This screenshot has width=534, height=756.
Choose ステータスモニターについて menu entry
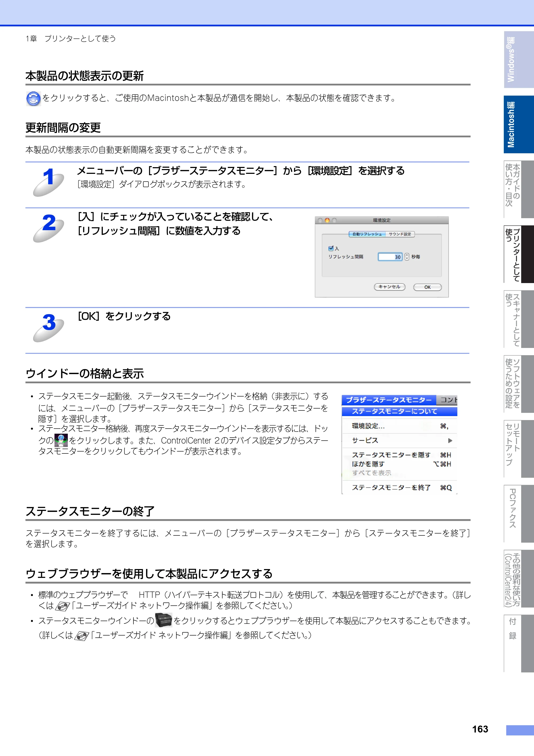(399, 412)
